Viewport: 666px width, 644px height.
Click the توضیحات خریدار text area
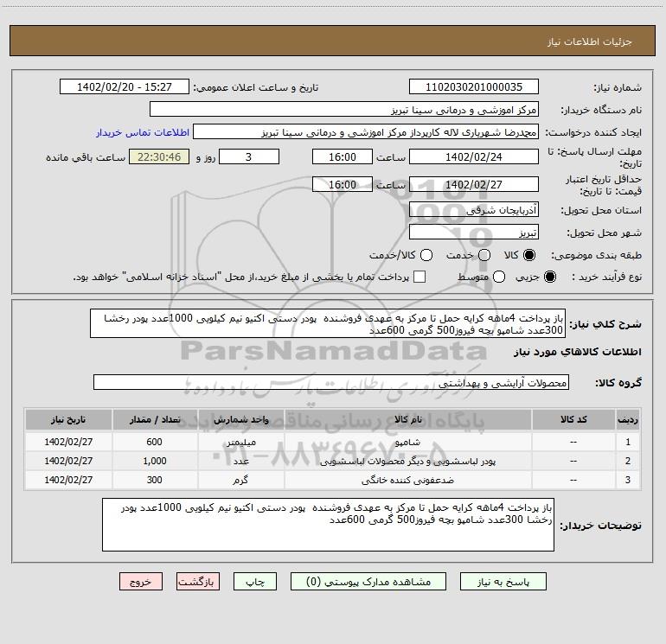(x=328, y=525)
